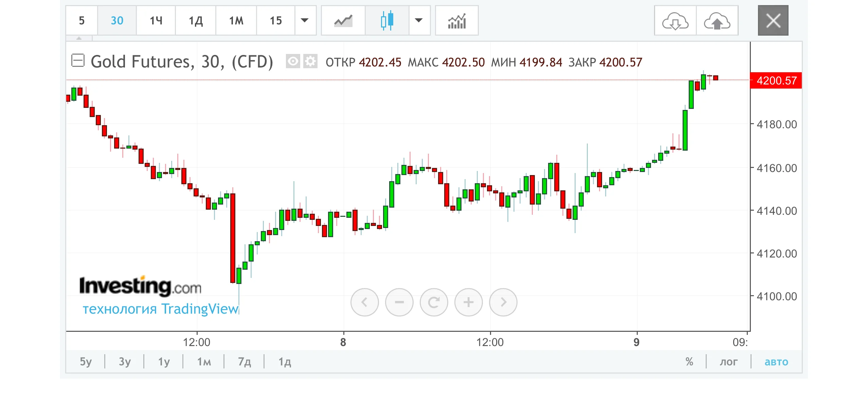This screenshot has width=868, height=400.
Task: Switch to the 15 minute interval
Action: [276, 21]
